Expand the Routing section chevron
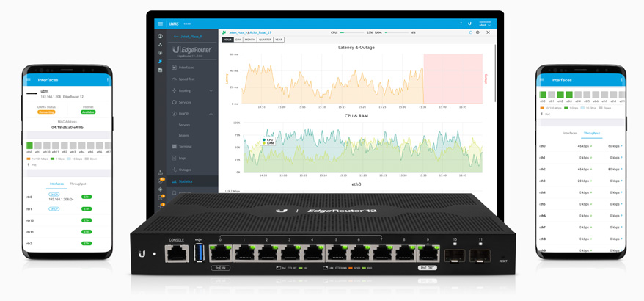This screenshot has height=301, width=644. coord(211,91)
